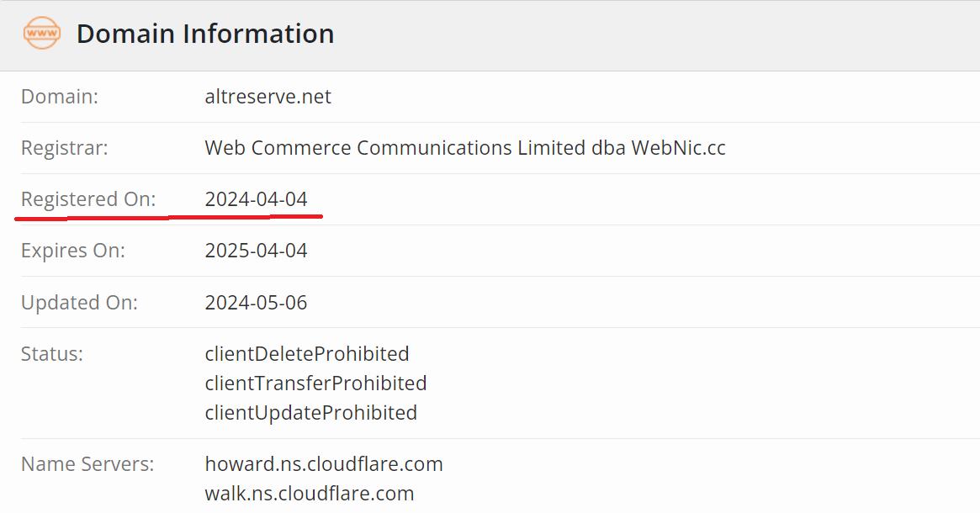Image resolution: width=980 pixels, height=513 pixels.
Task: Select the expiry date 2025-04-04
Action: [x=256, y=251]
